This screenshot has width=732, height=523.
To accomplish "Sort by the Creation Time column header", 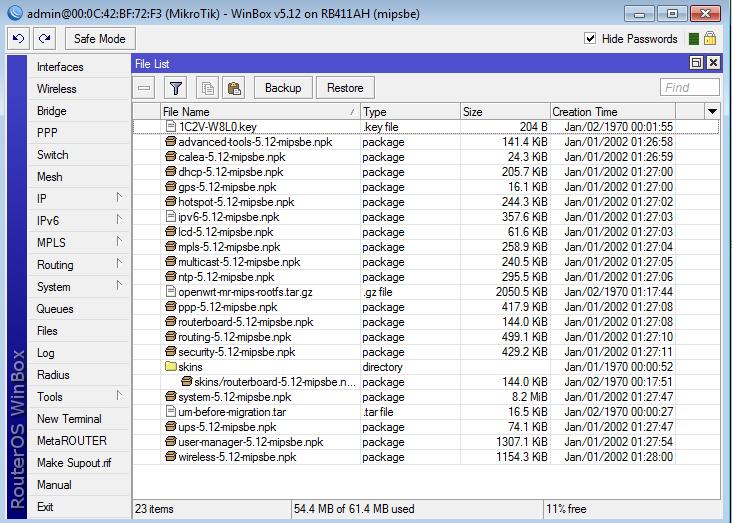I will (612, 112).
